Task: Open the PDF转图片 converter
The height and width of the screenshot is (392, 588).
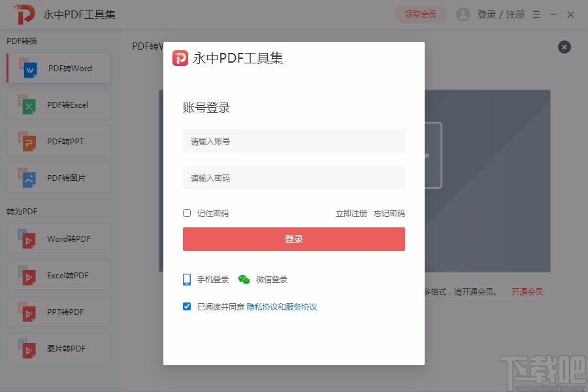Action: click(57, 178)
